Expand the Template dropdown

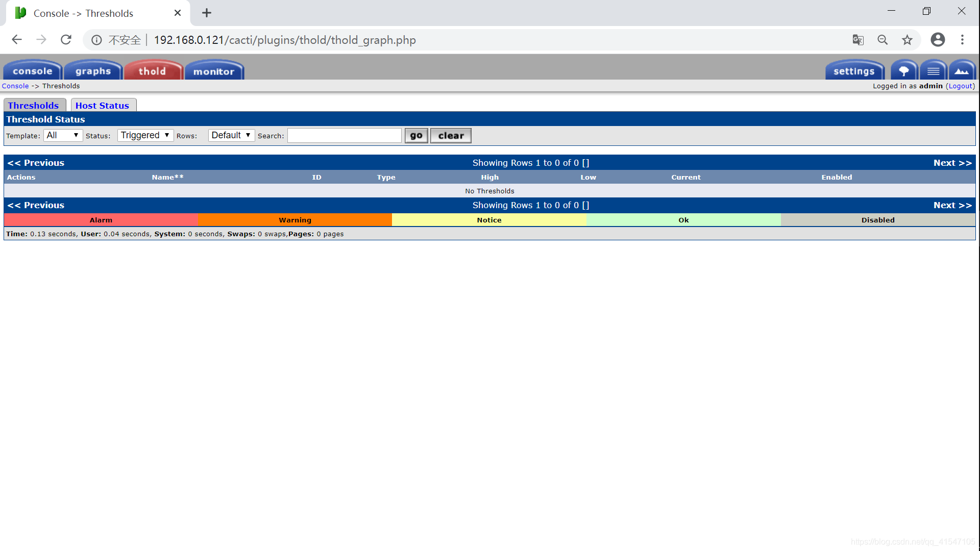tap(63, 135)
